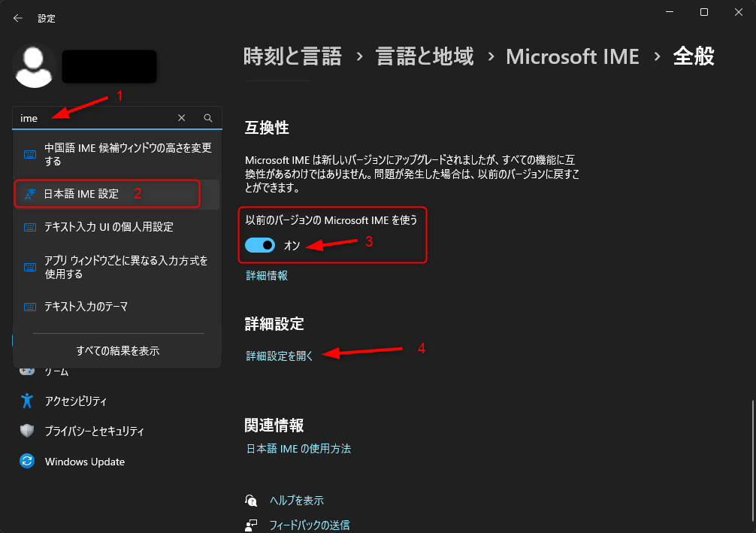The height and width of the screenshot is (533, 756).
Task: Click the アクセシビリティ person icon
Action: click(27, 401)
